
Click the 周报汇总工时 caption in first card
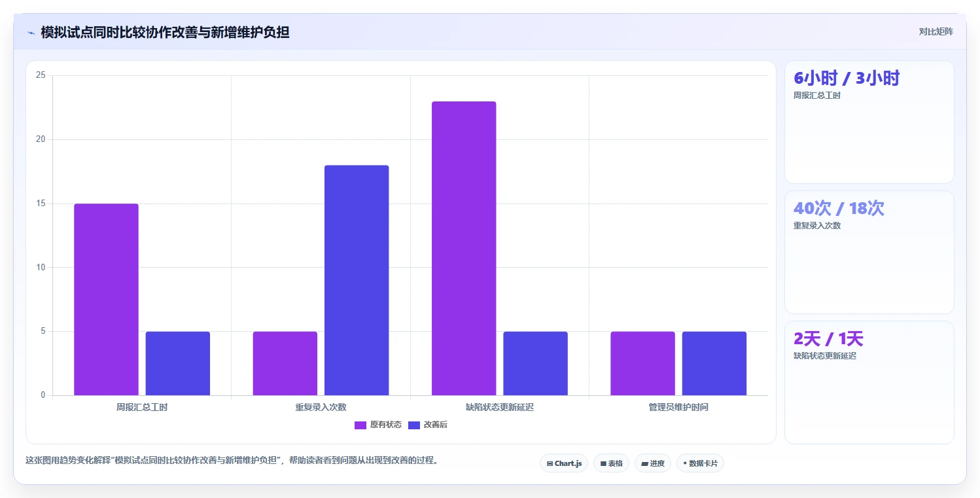pos(817,96)
